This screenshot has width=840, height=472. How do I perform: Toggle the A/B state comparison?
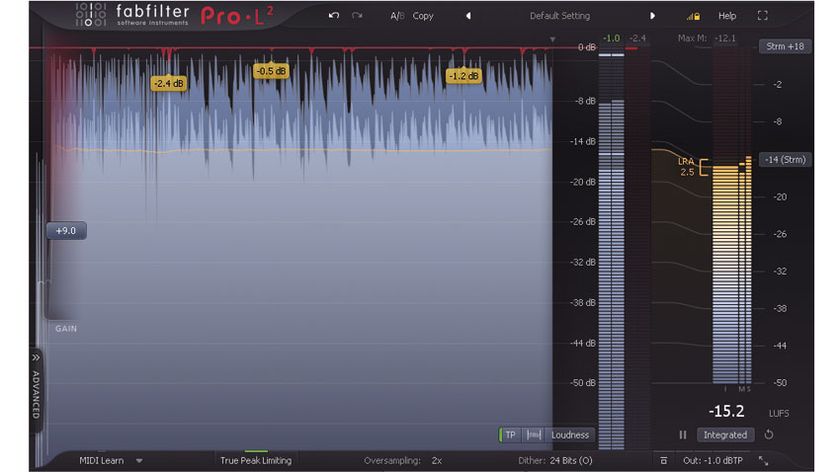397,16
